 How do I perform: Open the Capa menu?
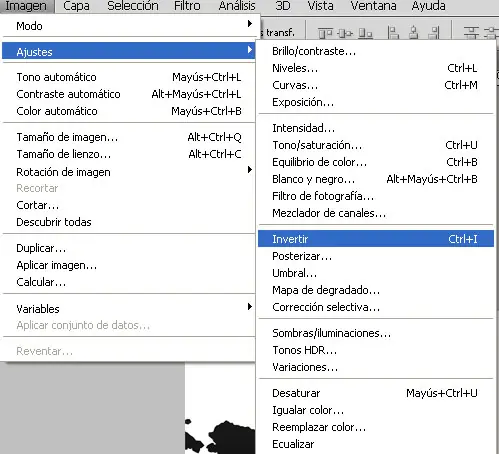click(76, 6)
